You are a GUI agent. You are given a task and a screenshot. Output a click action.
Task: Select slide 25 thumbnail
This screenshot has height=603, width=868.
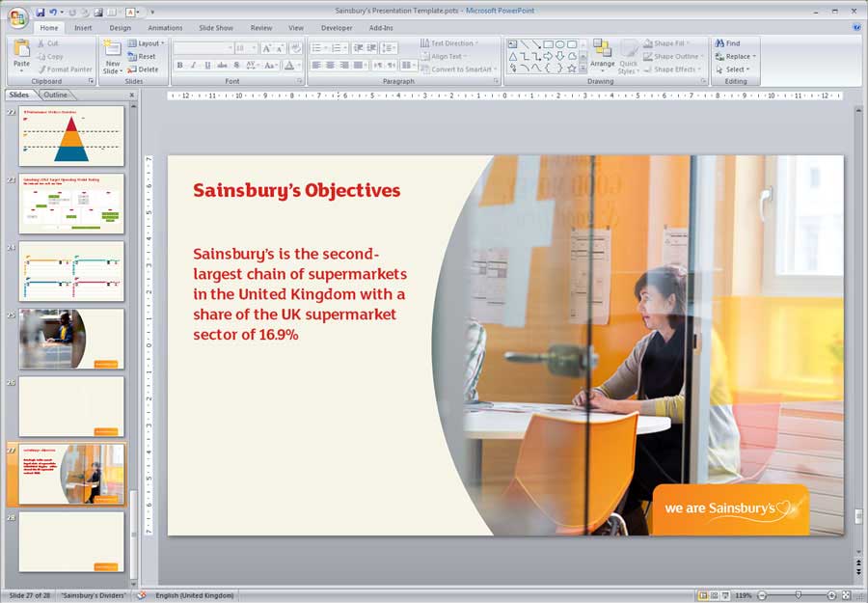click(x=71, y=339)
